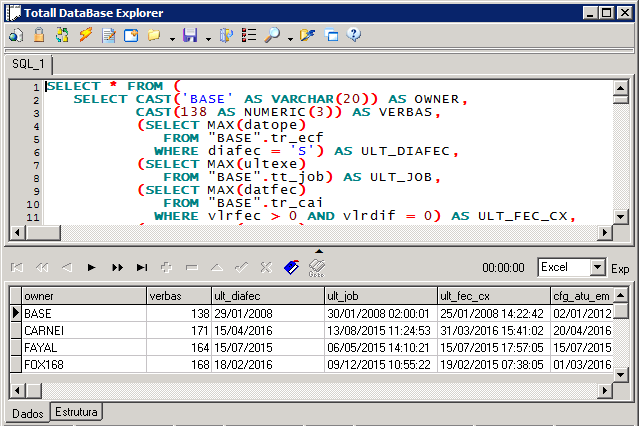Click the ult_fec_cx column header

[494, 296]
